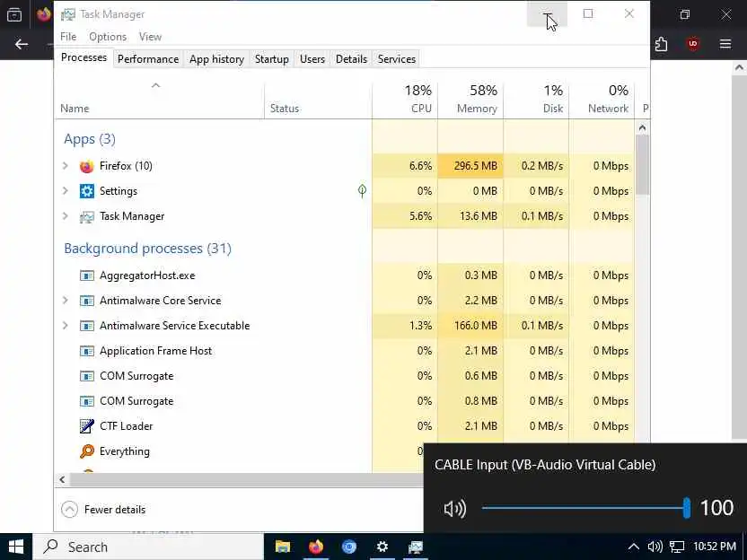This screenshot has width=747, height=560.
Task: Open Firefox from the taskbar
Action: (x=316, y=547)
